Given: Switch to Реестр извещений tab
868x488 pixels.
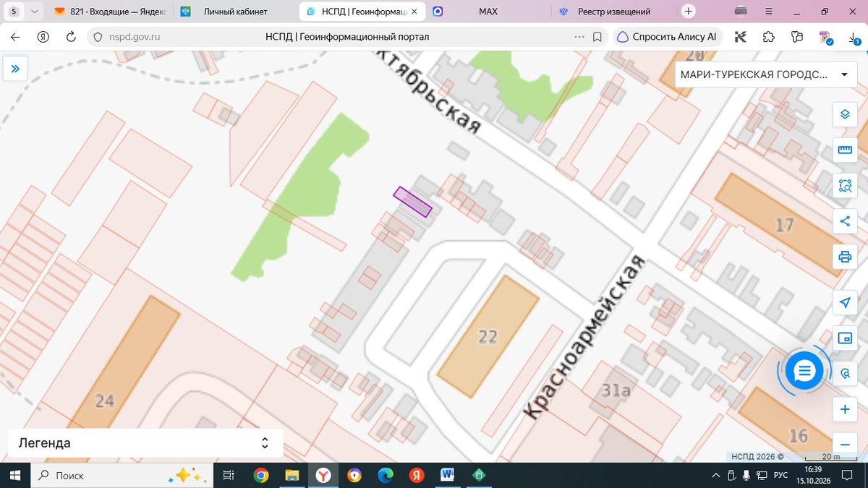Looking at the screenshot, I should [613, 12].
